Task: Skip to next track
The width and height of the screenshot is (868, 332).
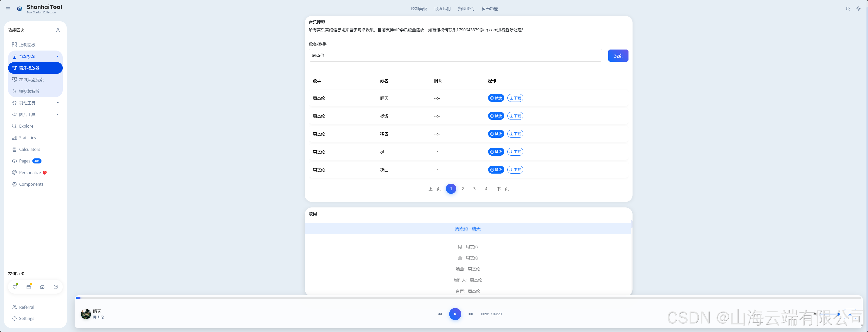Action: [470, 314]
